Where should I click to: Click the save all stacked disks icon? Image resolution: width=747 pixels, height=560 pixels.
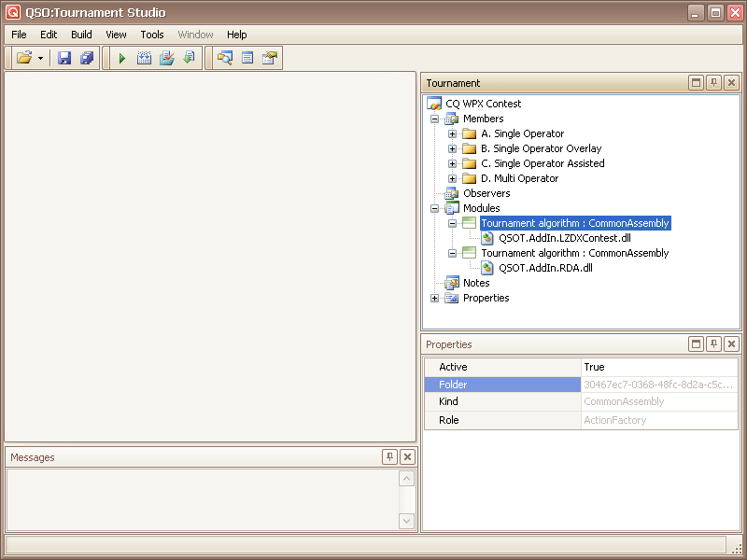coord(86,58)
